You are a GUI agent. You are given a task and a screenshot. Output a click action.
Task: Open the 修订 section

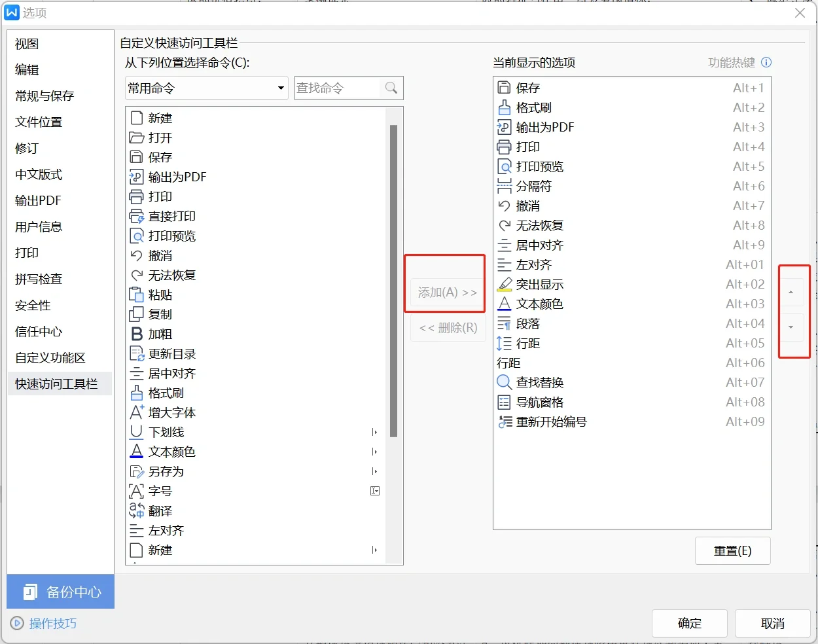(27, 149)
